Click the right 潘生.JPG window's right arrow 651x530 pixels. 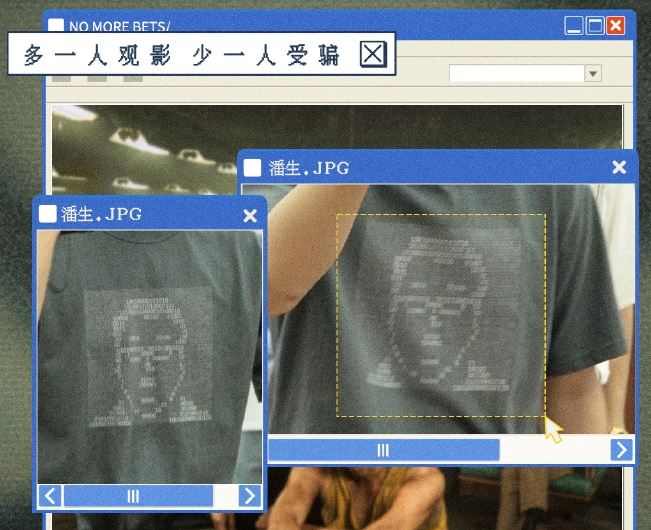(x=622, y=449)
